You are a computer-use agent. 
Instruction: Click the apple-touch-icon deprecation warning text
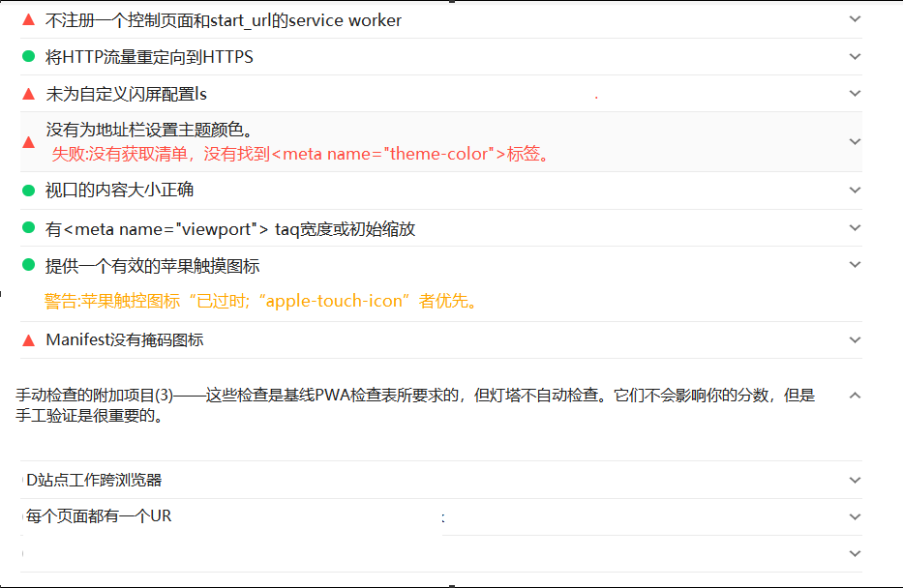coord(256,301)
